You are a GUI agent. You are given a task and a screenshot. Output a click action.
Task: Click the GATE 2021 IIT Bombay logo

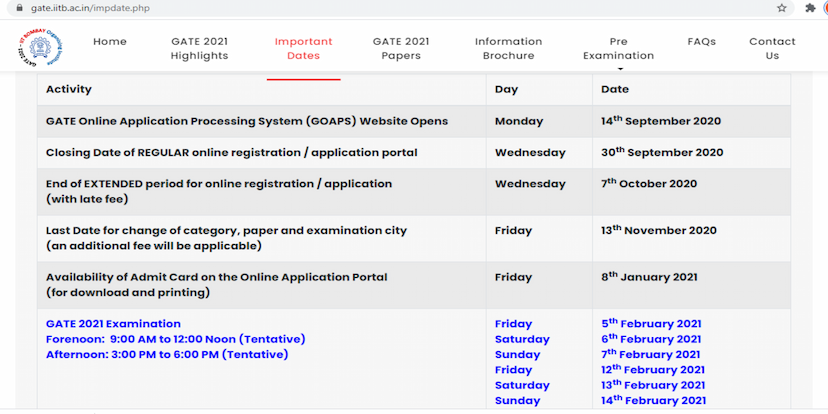point(41,48)
